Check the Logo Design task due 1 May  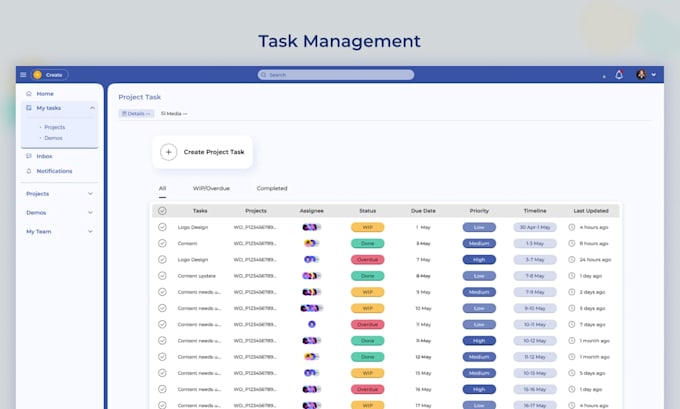tap(162, 227)
